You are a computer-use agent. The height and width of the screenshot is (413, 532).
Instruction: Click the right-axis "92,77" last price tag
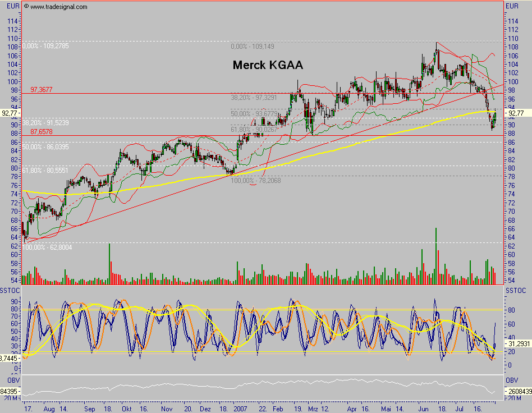coord(516,113)
